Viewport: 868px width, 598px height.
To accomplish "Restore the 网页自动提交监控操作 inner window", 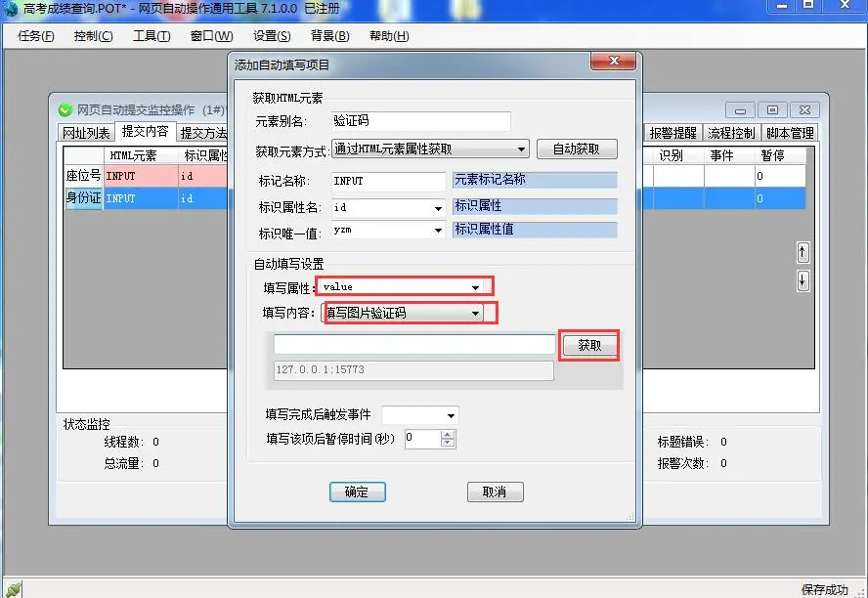I will pos(772,109).
